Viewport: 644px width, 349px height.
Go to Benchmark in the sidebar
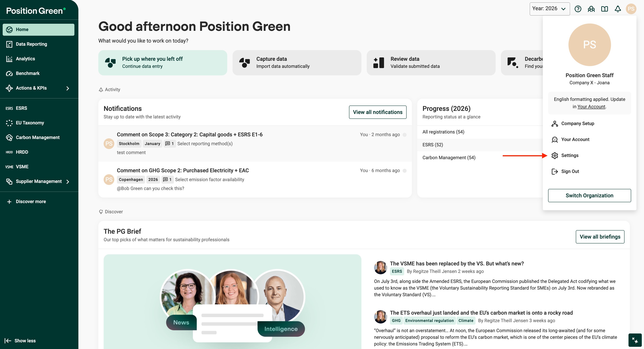(39, 73)
